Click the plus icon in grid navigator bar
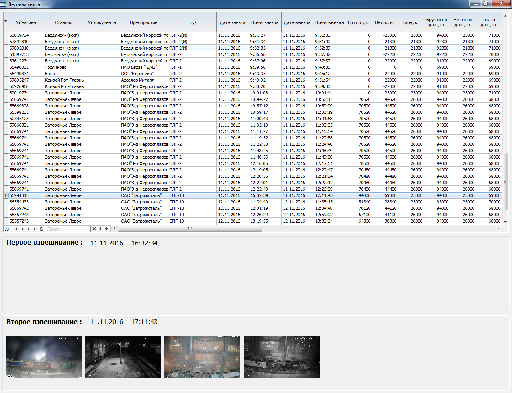 pos(107,229)
